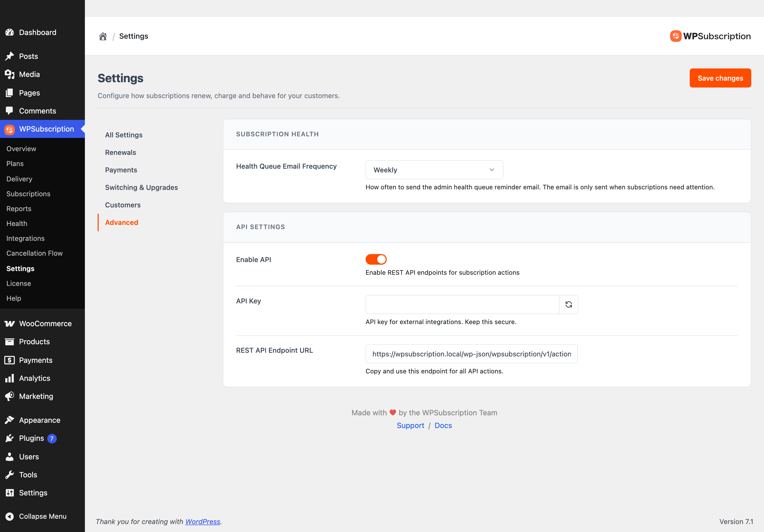Click the WPSubscription logo in header
This screenshot has height=532, width=764.
[710, 36]
